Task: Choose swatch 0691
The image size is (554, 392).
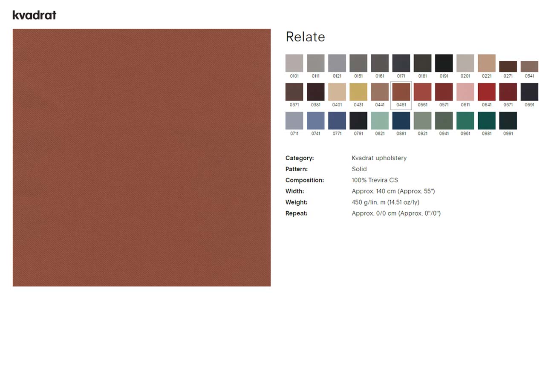Action: pyautogui.click(x=529, y=92)
